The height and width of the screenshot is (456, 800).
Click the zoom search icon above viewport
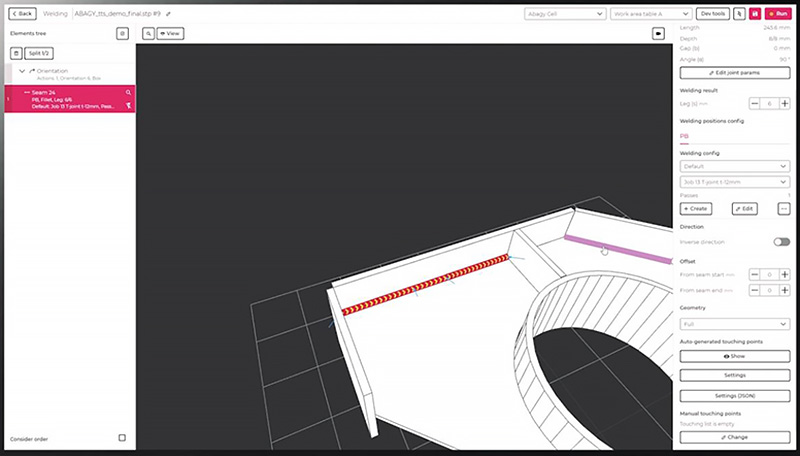click(148, 33)
